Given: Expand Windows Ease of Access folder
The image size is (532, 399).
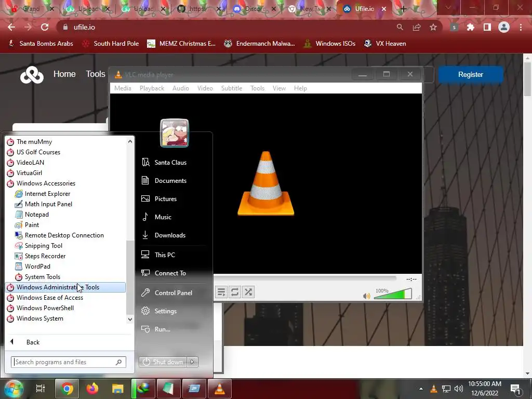Looking at the screenshot, I should click(49, 298).
